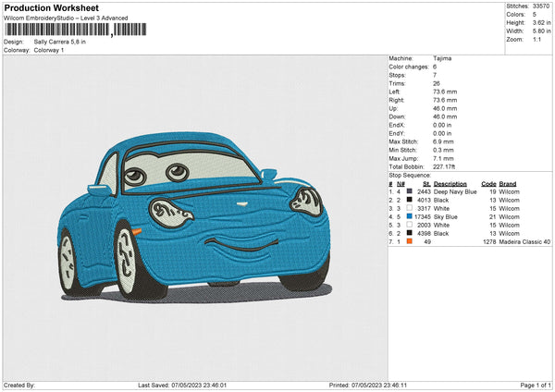Click the Up value 46.0 mm

click(445, 108)
